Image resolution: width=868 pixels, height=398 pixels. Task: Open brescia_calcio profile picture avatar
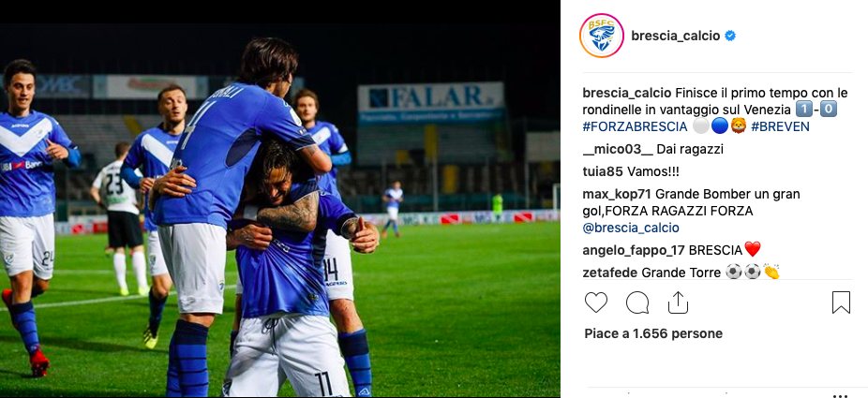click(x=601, y=36)
